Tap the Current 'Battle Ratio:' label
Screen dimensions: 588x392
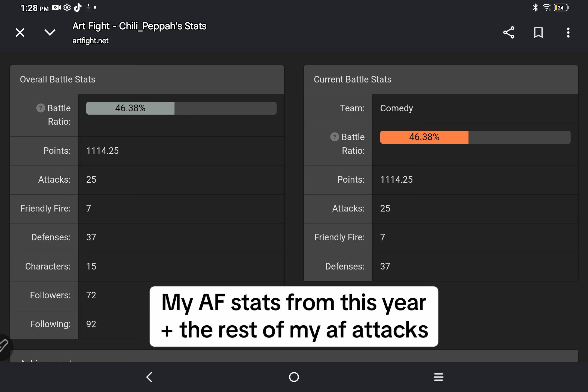click(353, 144)
